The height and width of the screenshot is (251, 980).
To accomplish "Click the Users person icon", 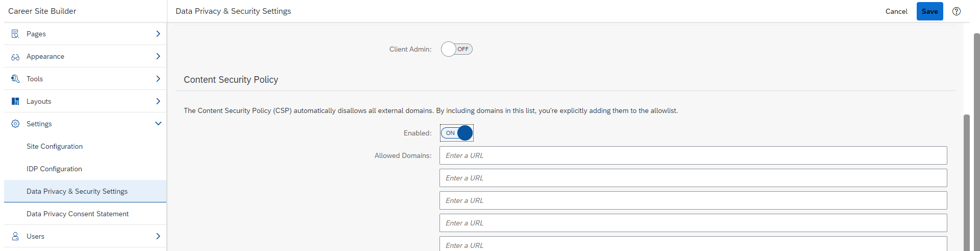I will tap(15, 236).
